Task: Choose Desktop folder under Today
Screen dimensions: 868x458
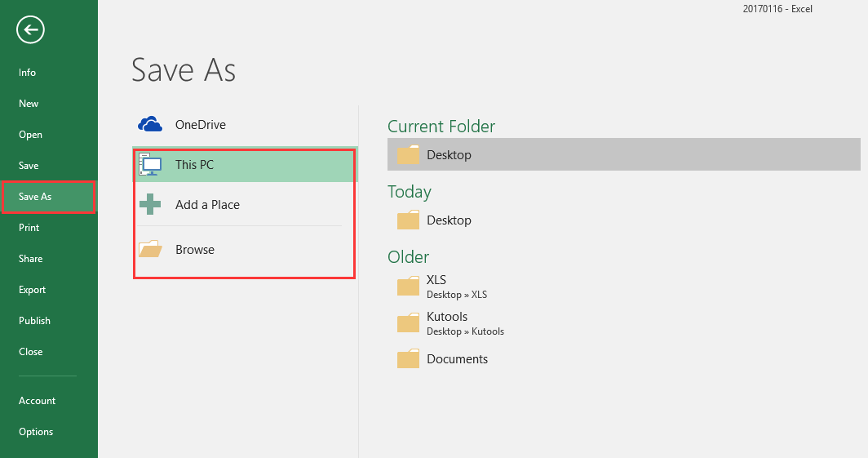Action: [x=449, y=220]
